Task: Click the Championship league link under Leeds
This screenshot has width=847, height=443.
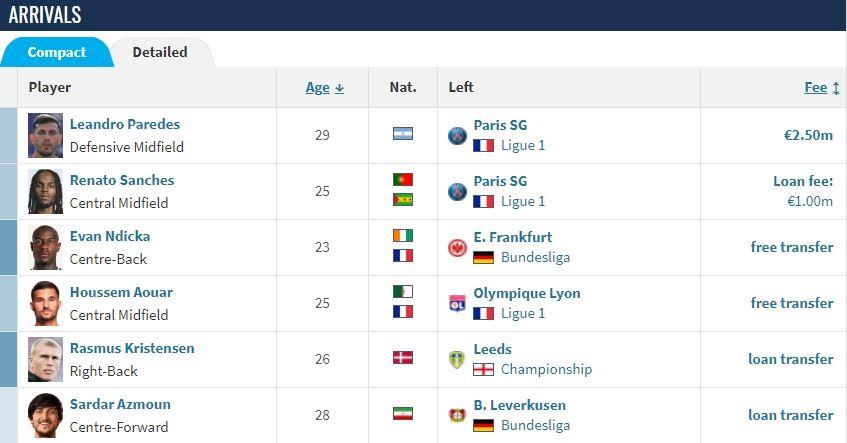Action: click(x=546, y=370)
